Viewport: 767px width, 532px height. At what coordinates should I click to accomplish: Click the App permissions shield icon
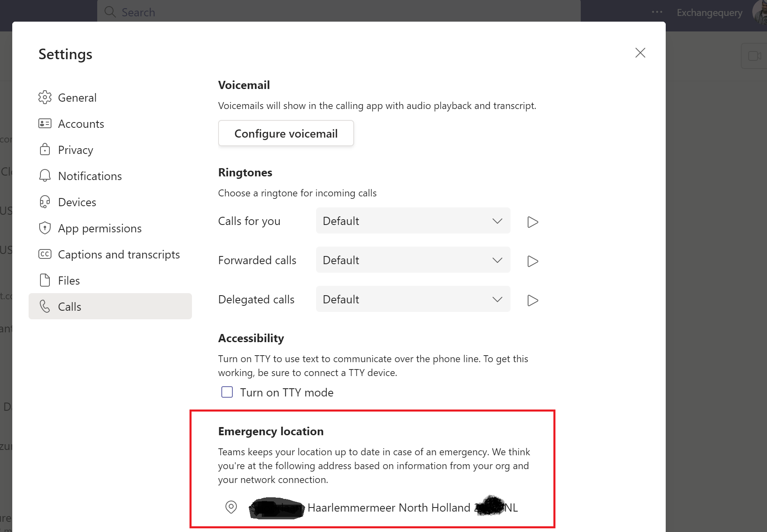tap(45, 228)
